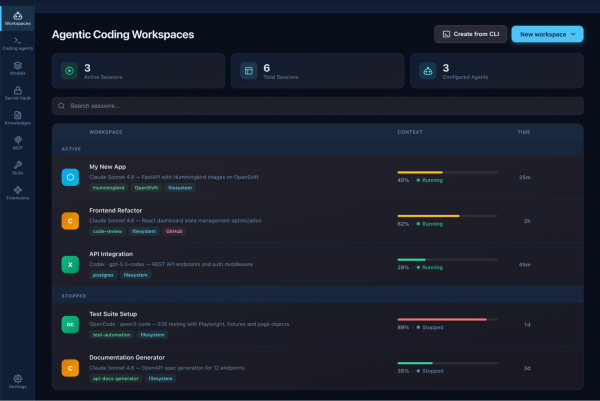Click the Frontend Refactor orange C avatar

(70, 221)
